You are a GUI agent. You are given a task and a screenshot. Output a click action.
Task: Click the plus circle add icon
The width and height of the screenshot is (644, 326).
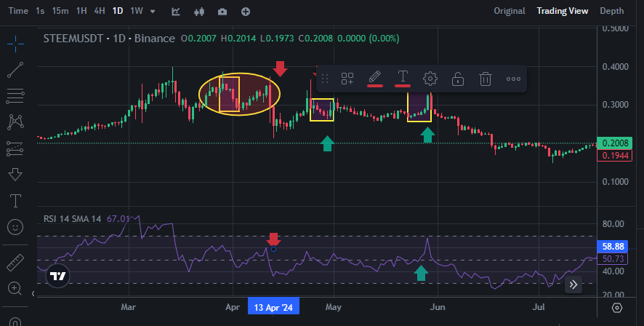tap(246, 12)
